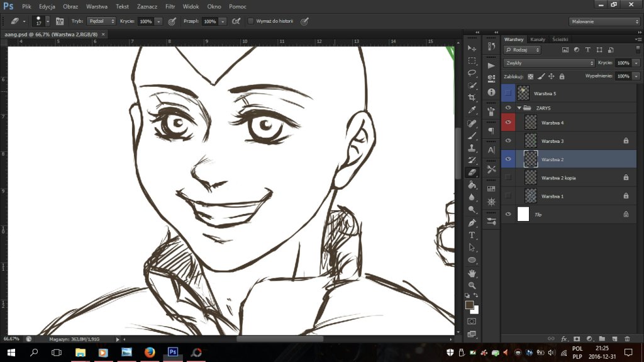Image resolution: width=644 pixels, height=362 pixels.
Task: Collapse the ZARYS group
Action: [x=519, y=108]
